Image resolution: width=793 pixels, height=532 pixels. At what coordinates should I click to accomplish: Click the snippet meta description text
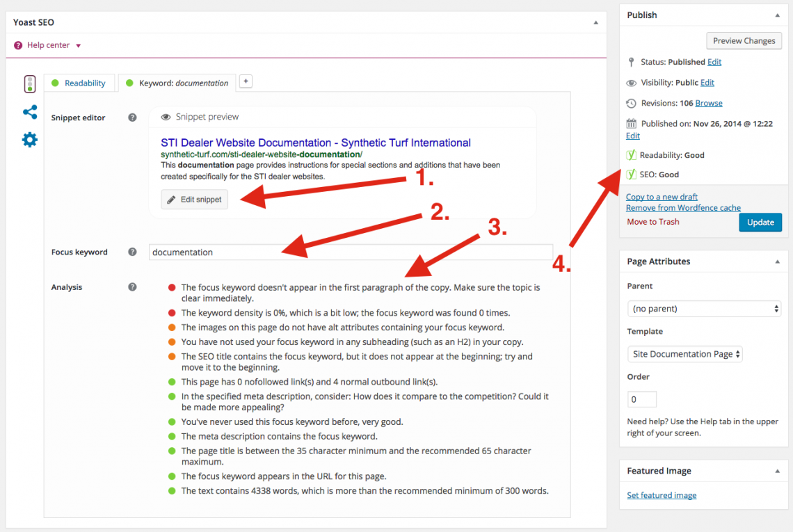click(x=330, y=171)
